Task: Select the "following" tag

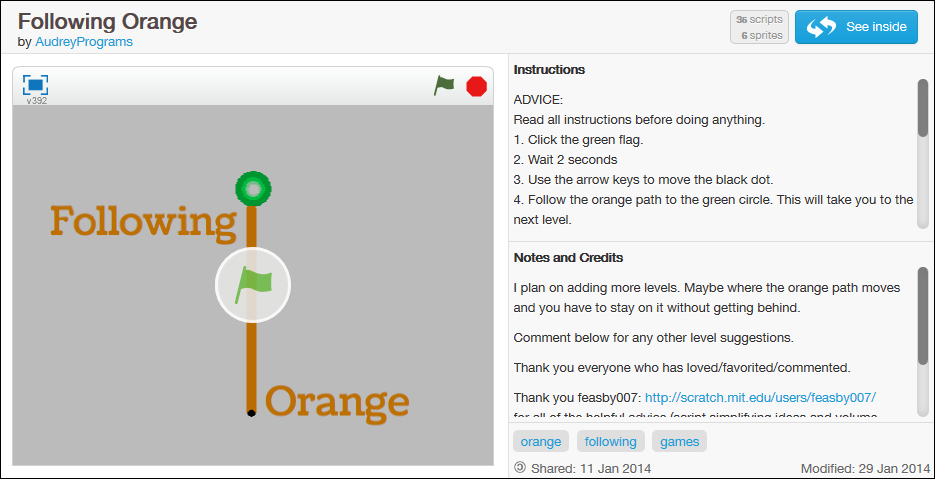Action: point(610,441)
